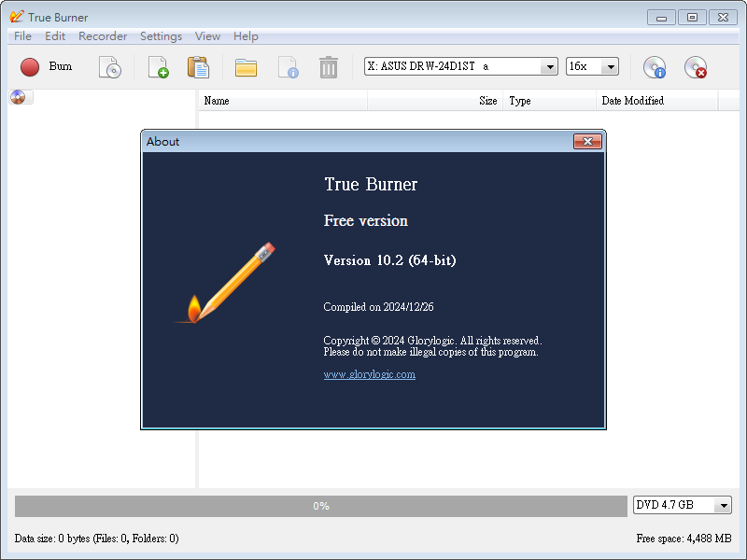Click the paste clipboard icon

tap(198, 67)
